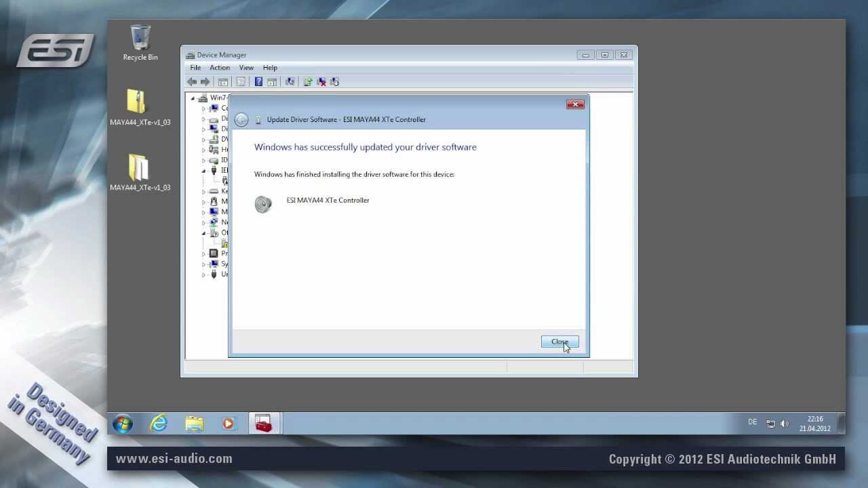The width and height of the screenshot is (868, 488).
Task: Expand the Disk drives category
Action: point(203,119)
